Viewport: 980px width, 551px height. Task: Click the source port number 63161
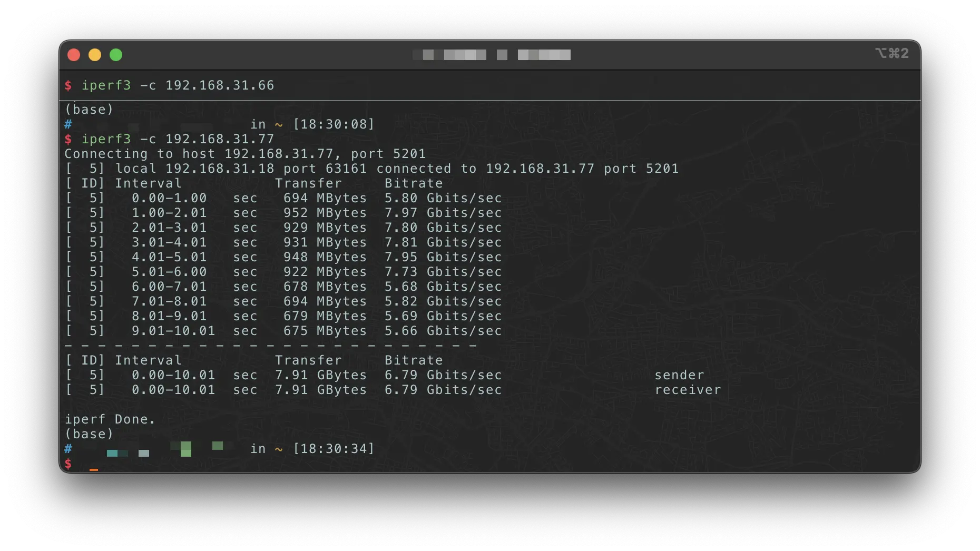click(346, 169)
